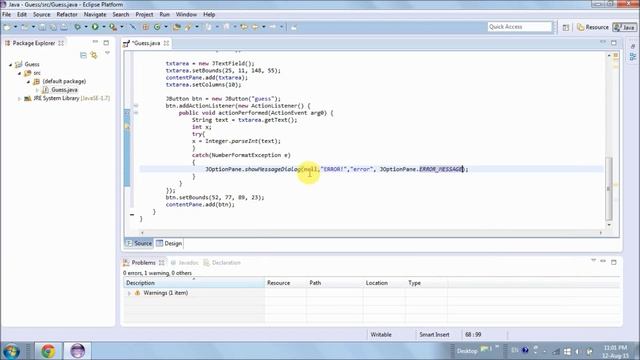Toggle code folding at addActionListener line
Image resolution: width=640 pixels, height=360 pixels.
pos(136,106)
